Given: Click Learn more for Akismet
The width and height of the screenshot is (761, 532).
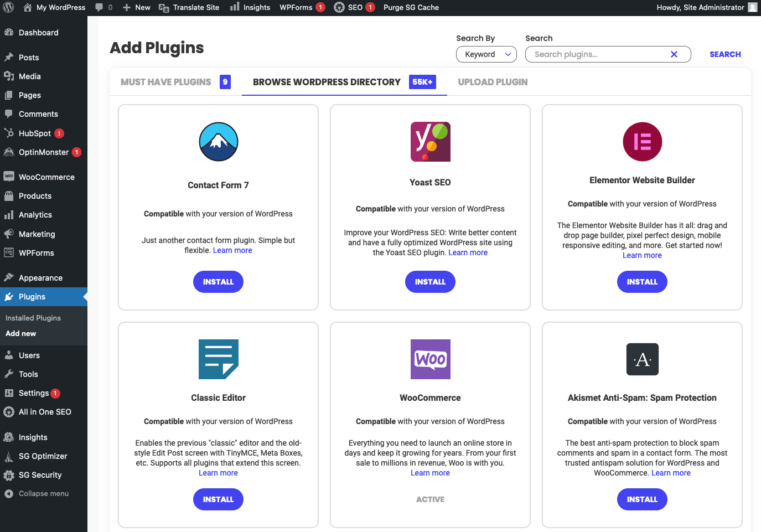Looking at the screenshot, I should 671,473.
